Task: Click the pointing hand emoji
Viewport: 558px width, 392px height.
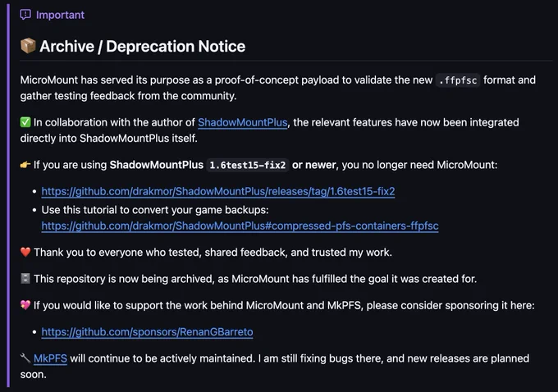Action: click(x=25, y=165)
